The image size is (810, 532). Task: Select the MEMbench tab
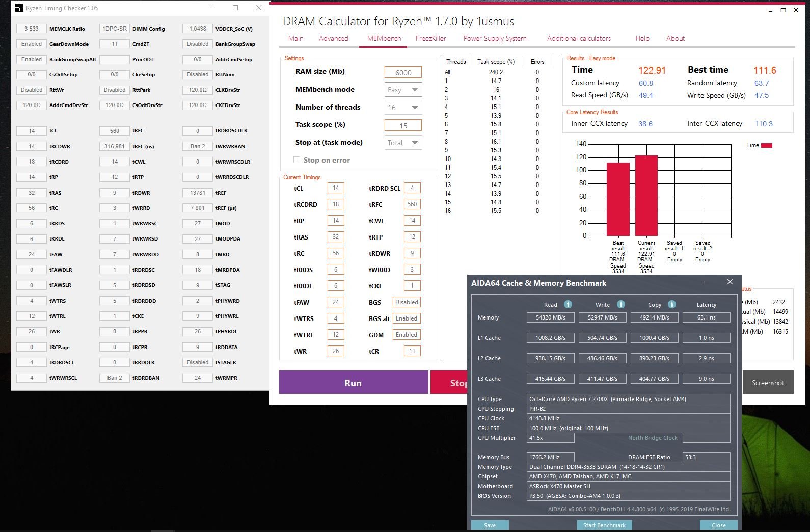(x=384, y=38)
